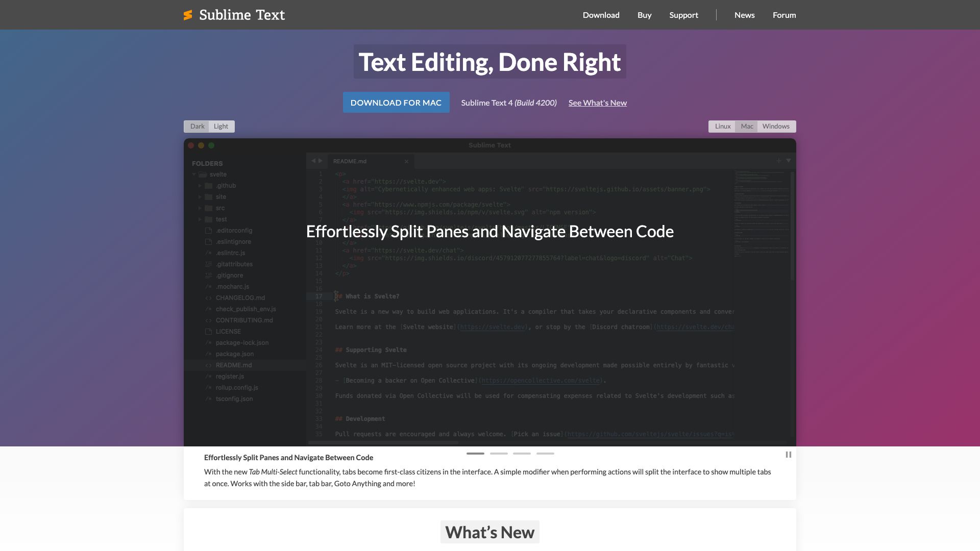
Task: Switch the screenshot platform to Windows
Action: [775, 126]
